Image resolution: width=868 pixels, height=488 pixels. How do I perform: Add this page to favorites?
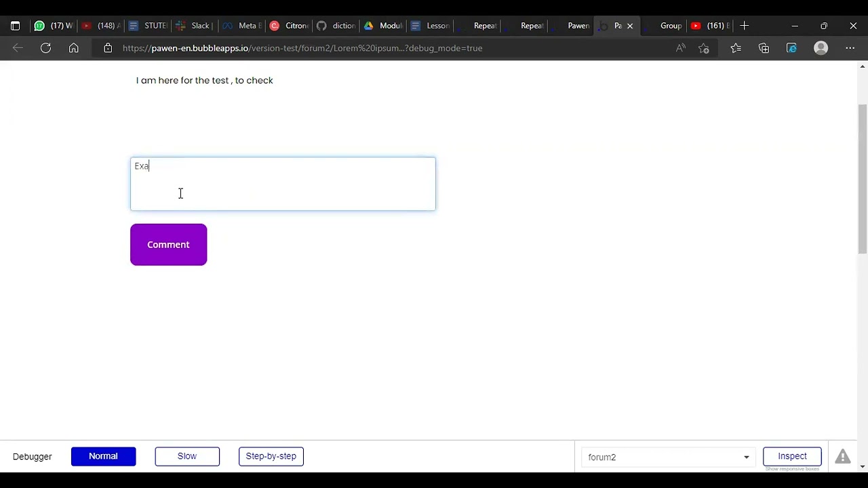[x=704, y=48]
